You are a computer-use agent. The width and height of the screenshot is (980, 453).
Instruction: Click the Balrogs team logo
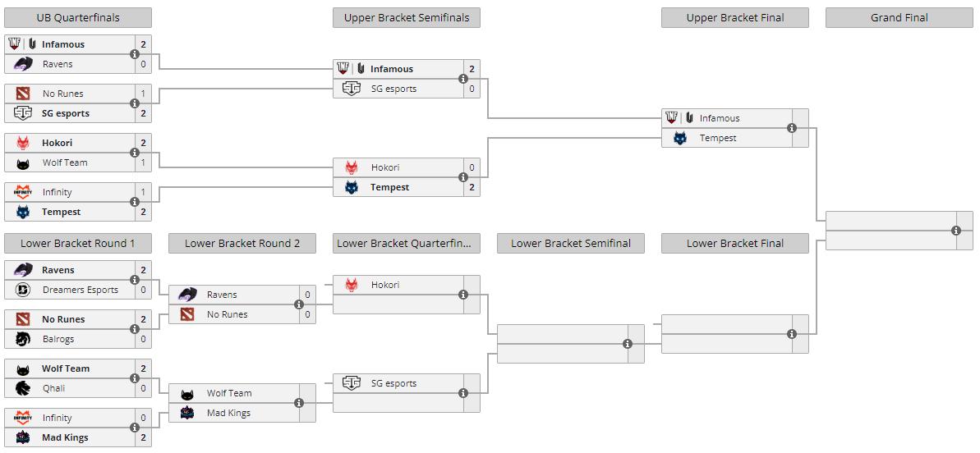point(23,339)
